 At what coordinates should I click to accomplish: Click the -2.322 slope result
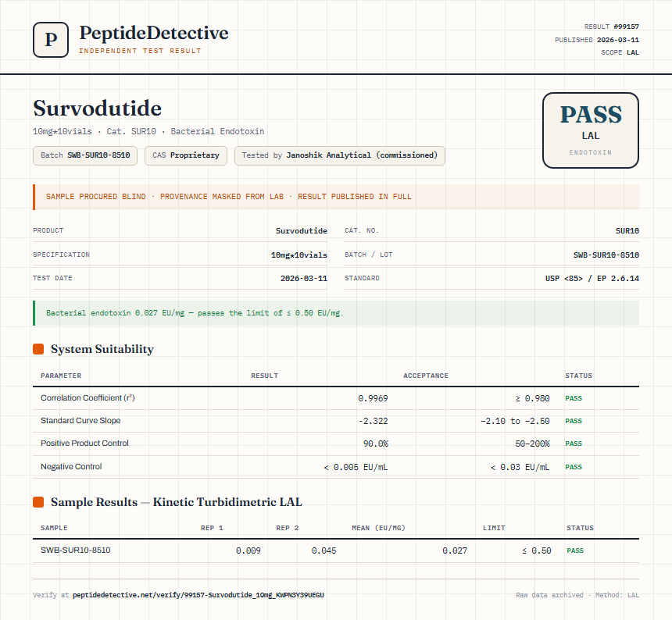(373, 421)
